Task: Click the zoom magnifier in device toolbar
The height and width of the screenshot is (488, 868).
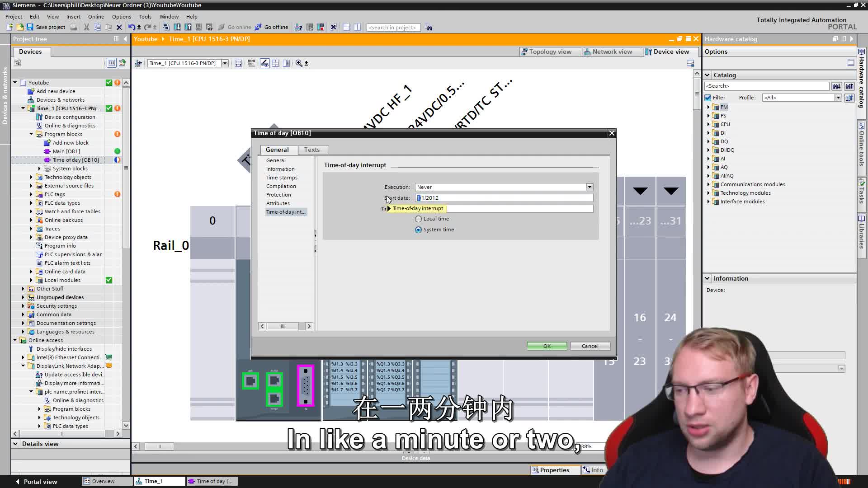Action: [299, 63]
